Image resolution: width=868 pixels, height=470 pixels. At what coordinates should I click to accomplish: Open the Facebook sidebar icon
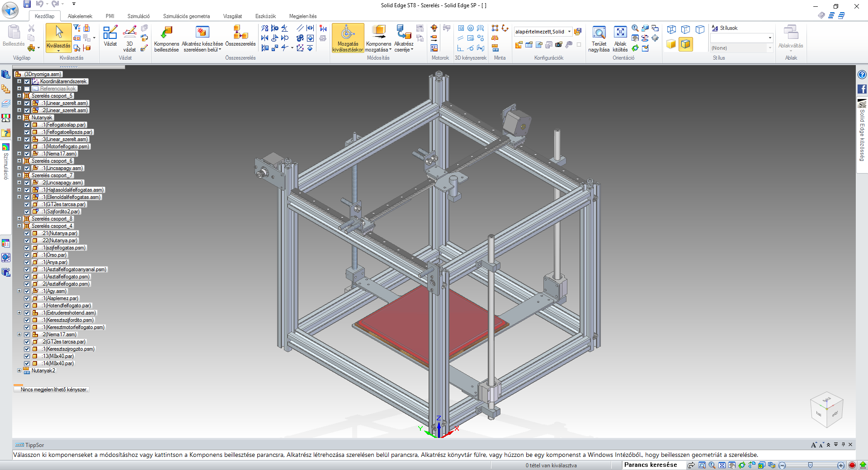pyautogui.click(x=862, y=89)
